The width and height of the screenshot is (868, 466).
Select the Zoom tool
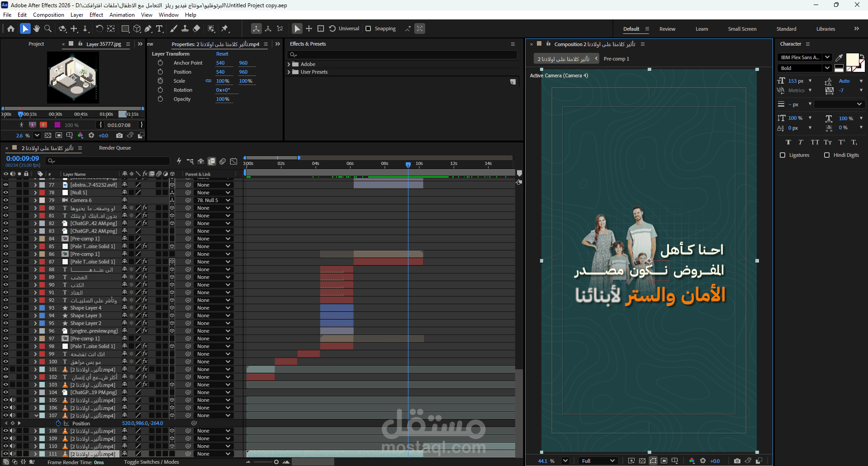click(47, 28)
